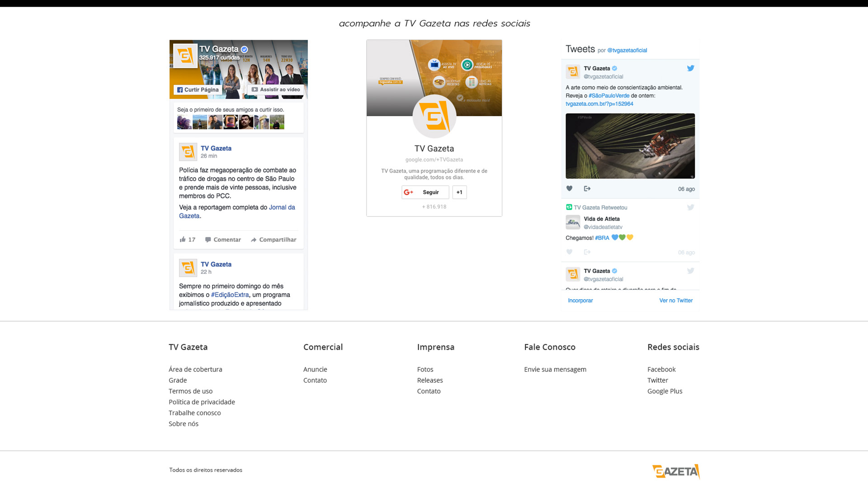Open the #EdiçãoExtra hashtag link
Image resolution: width=868 pixels, height=488 pixels.
(230, 295)
